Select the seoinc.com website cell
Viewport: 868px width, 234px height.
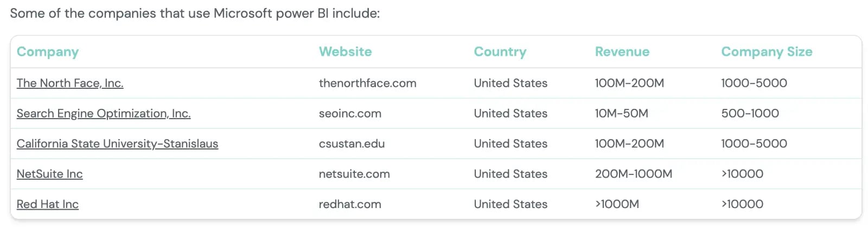click(350, 113)
